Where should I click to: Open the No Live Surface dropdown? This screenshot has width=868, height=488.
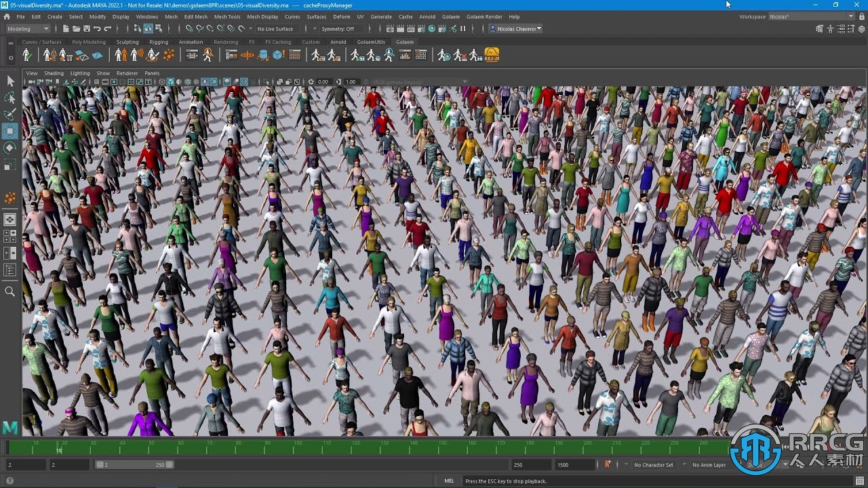click(x=277, y=28)
